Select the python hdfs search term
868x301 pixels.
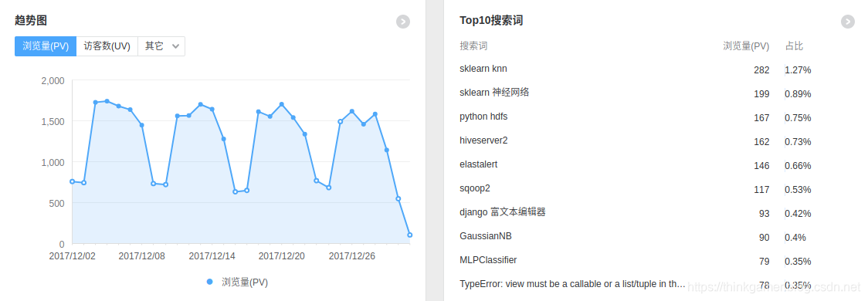(x=483, y=117)
